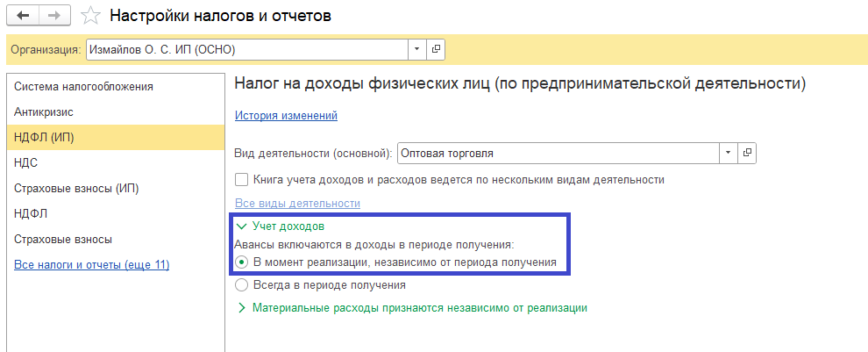Screen dimensions: 868x352
Task: Open the Организация dropdown list
Action: tap(417, 49)
